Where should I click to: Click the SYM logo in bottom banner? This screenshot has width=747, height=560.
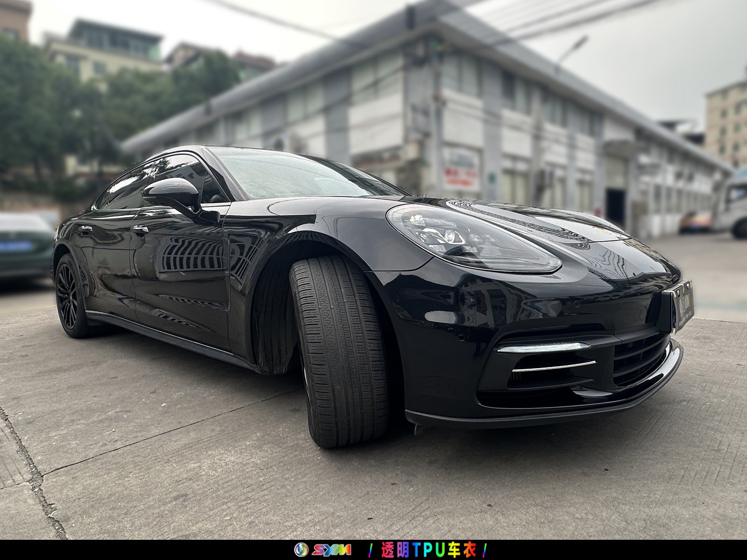click(x=322, y=550)
